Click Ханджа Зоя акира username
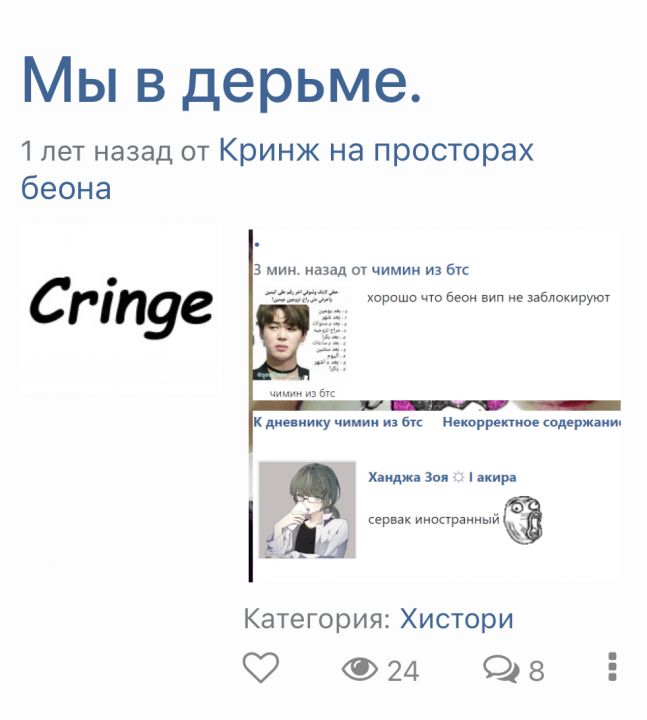This screenshot has height=720, width=647. pos(442,477)
